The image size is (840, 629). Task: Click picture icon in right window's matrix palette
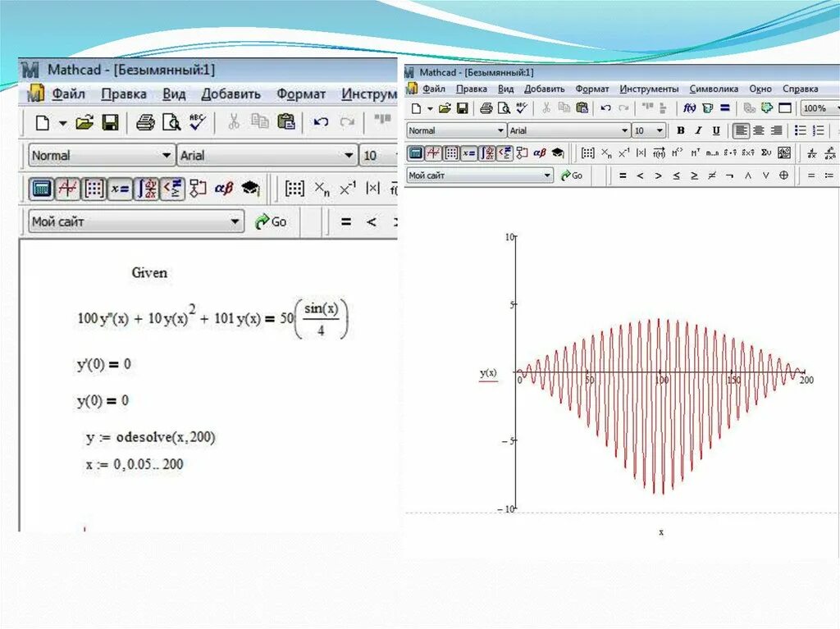(x=783, y=153)
